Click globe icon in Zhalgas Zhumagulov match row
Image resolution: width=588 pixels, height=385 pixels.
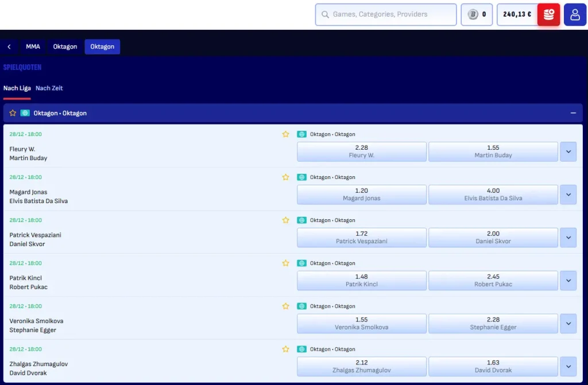point(301,349)
